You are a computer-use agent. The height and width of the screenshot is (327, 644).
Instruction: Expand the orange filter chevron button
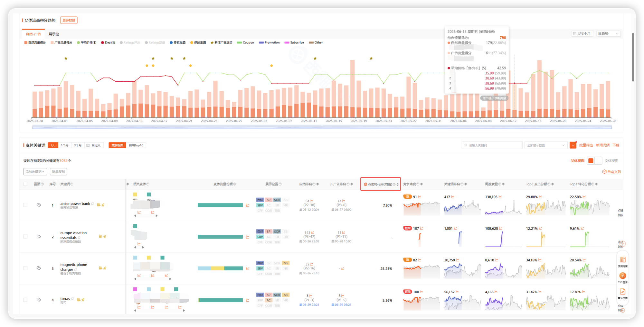(x=573, y=145)
